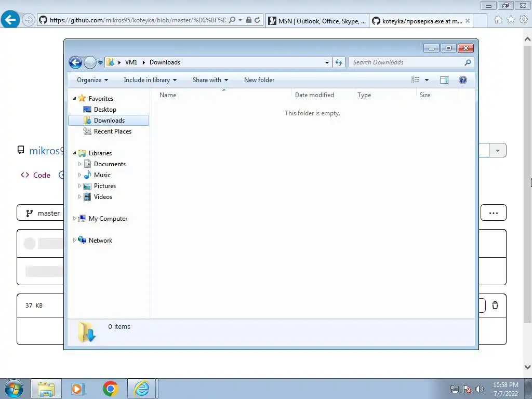Click the browser Forward button
The height and width of the screenshot is (399, 532).
coord(29,20)
